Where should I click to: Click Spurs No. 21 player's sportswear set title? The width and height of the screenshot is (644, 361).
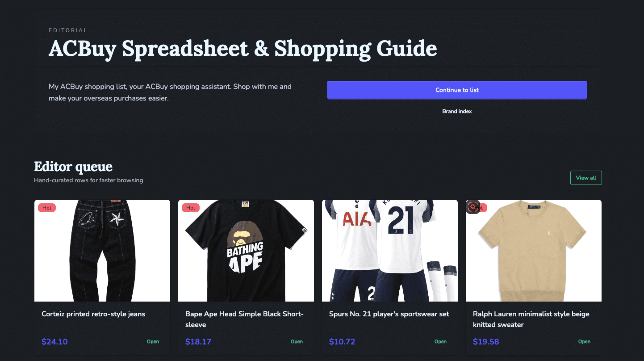[x=389, y=314]
